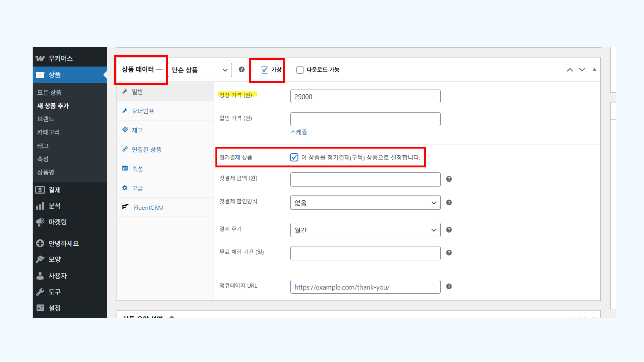Screen dimensions: 644x362
Task: Open the 설정 menu
Action: [70, 308]
